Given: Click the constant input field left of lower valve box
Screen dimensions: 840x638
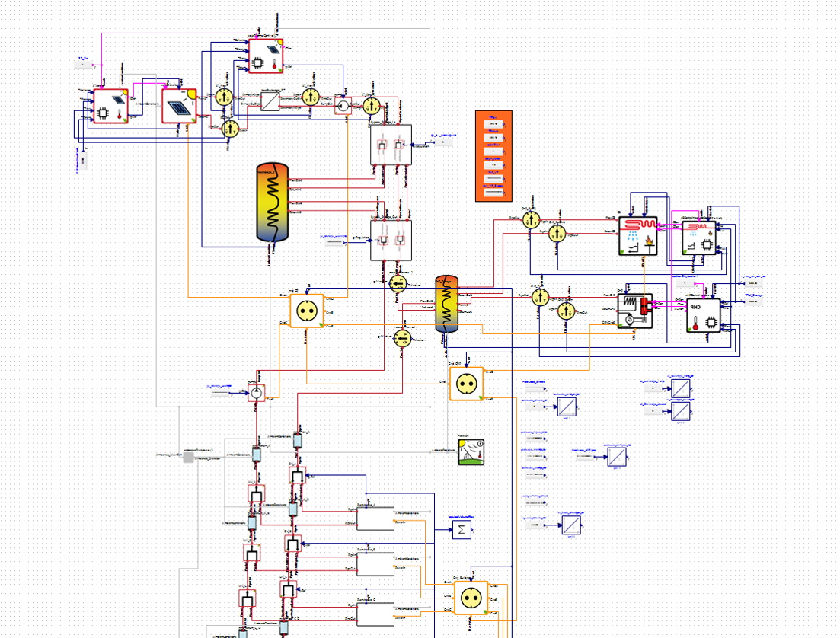Looking at the screenshot, I should pos(334,243).
